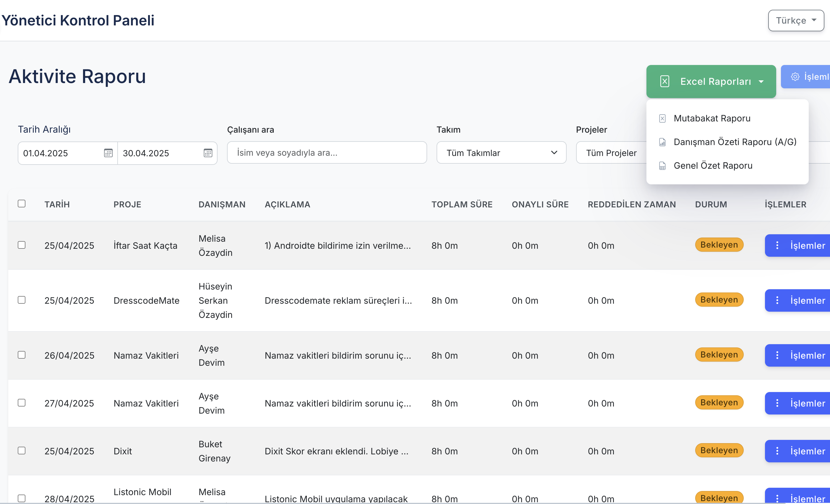The height and width of the screenshot is (504, 830).
Task: Toggle the select-all checkbox in table header
Action: point(22,204)
